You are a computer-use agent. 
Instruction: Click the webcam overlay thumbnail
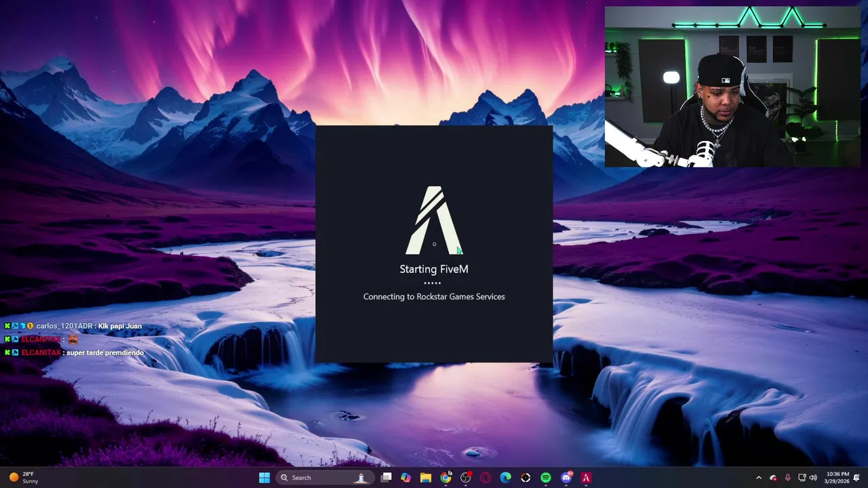(x=732, y=87)
